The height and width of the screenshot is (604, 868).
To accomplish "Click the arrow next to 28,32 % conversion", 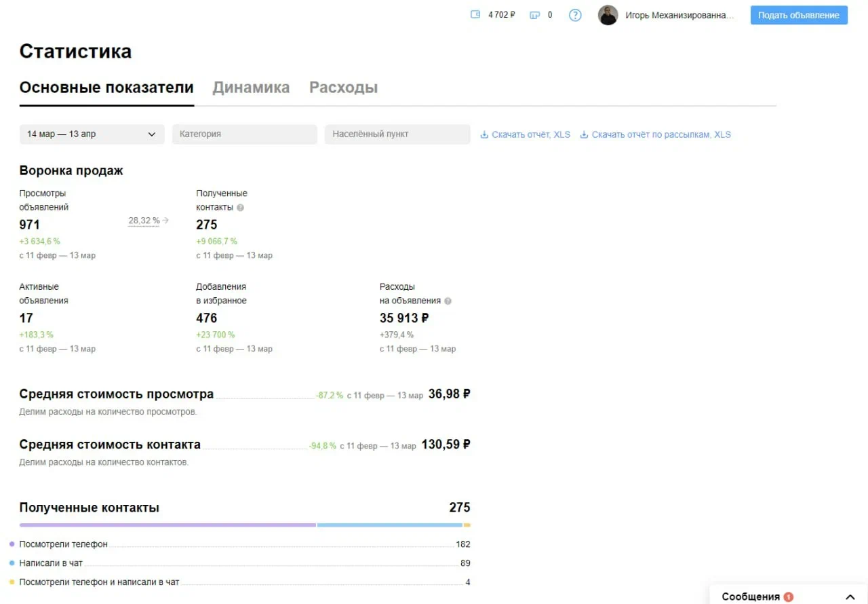I will 165,221.
